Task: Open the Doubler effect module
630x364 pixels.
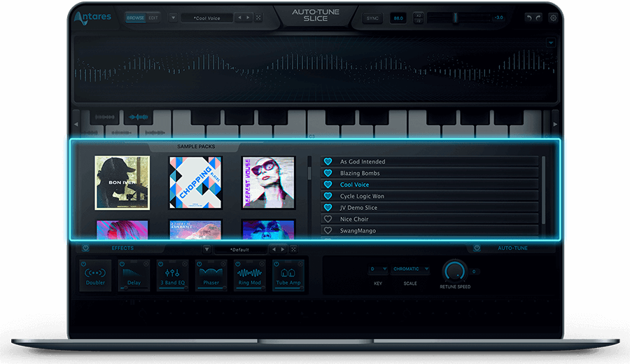Action: point(95,275)
